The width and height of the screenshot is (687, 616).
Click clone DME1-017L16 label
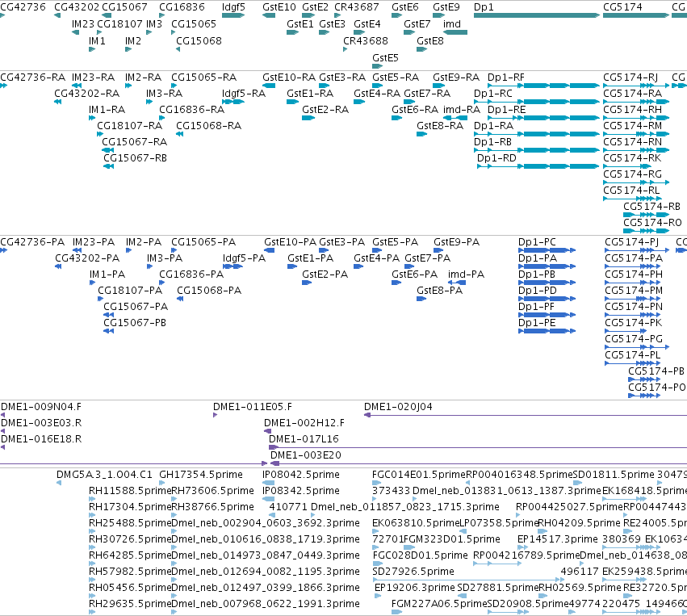(x=304, y=439)
